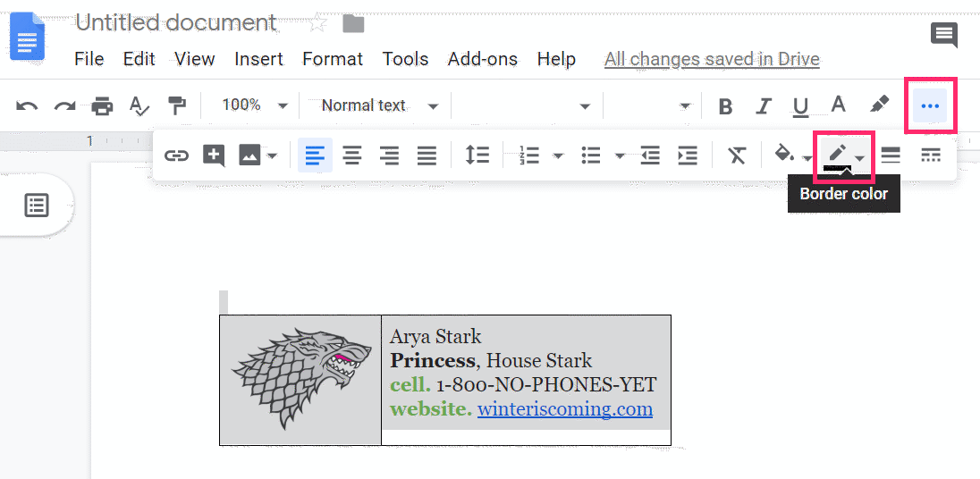Open the empty font family dropdown
This screenshot has height=479, width=980.
[526, 106]
